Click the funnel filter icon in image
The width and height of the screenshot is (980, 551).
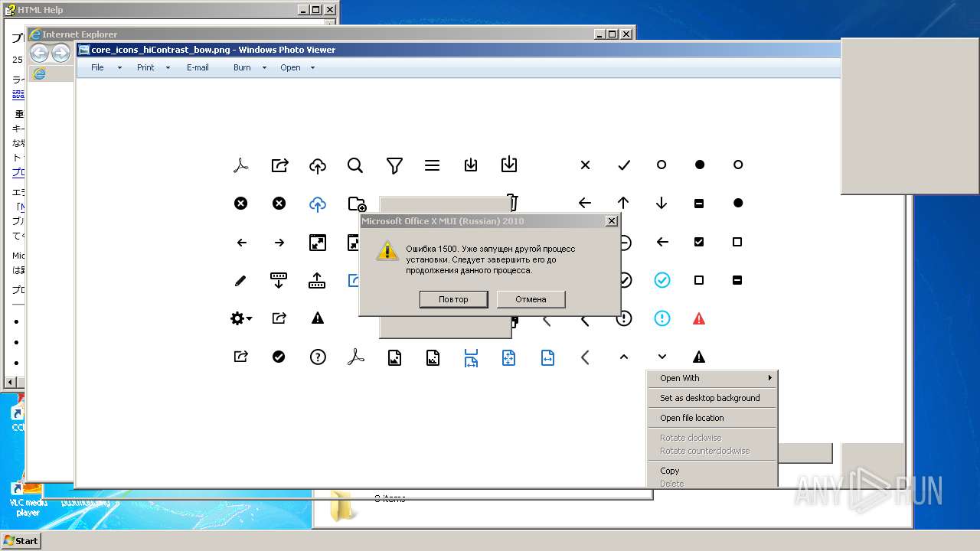pos(394,165)
